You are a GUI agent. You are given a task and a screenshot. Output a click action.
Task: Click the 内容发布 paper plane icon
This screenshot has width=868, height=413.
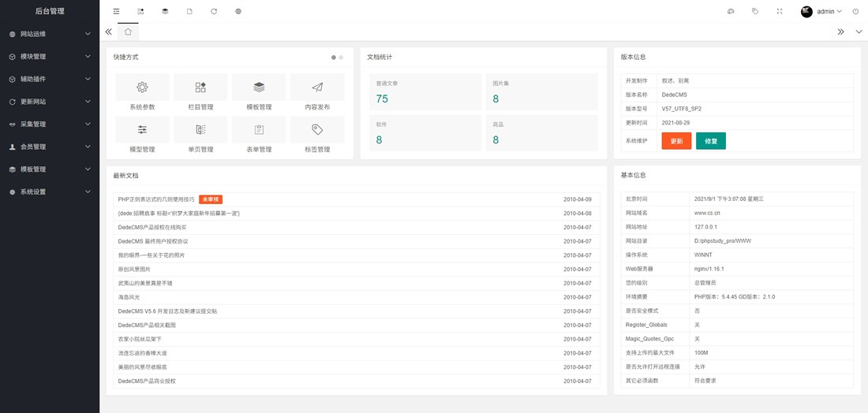tap(317, 87)
